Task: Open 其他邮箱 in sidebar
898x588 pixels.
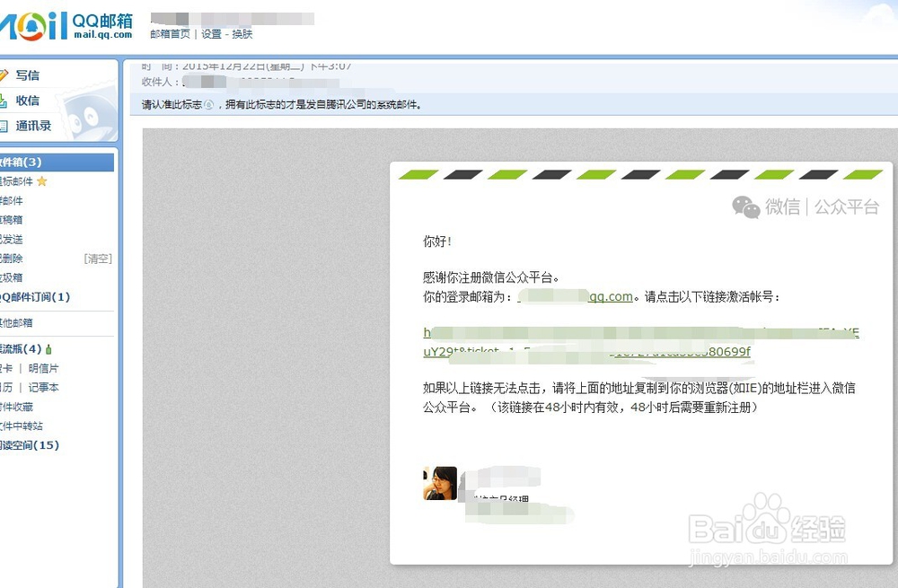Action: click(16, 323)
